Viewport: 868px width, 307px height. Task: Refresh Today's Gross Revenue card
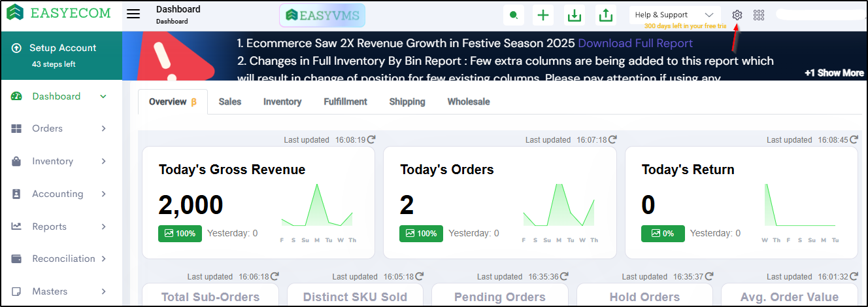(371, 139)
